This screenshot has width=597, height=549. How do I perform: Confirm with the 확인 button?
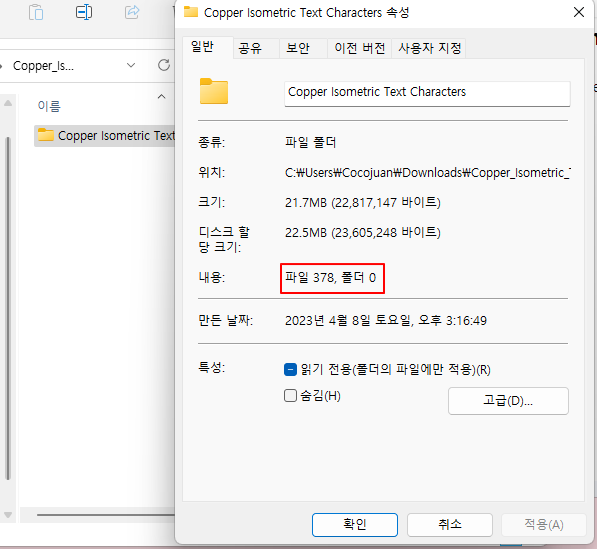click(355, 525)
